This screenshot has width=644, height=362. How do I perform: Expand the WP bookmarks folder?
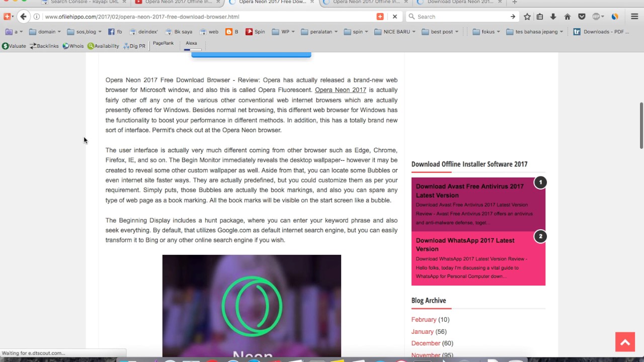[x=284, y=32]
